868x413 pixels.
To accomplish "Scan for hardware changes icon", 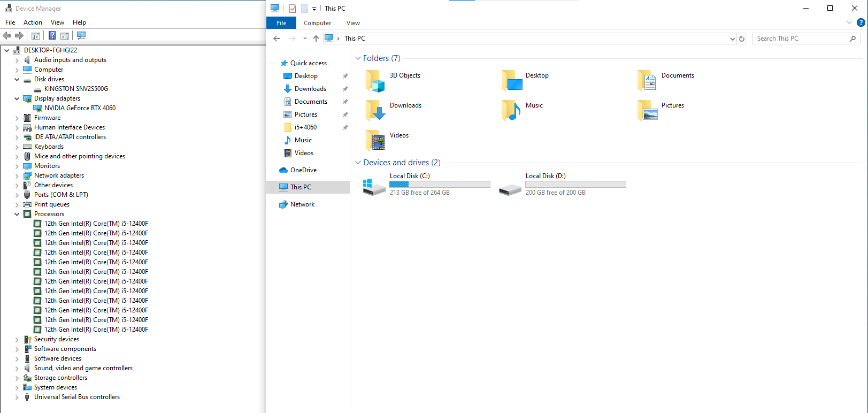I will (x=81, y=36).
